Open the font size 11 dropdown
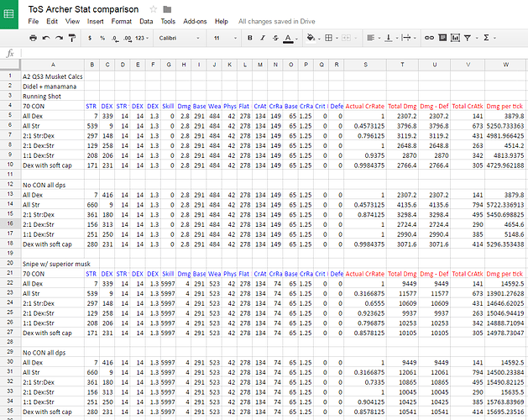This screenshot has width=528, height=420. tap(222, 38)
